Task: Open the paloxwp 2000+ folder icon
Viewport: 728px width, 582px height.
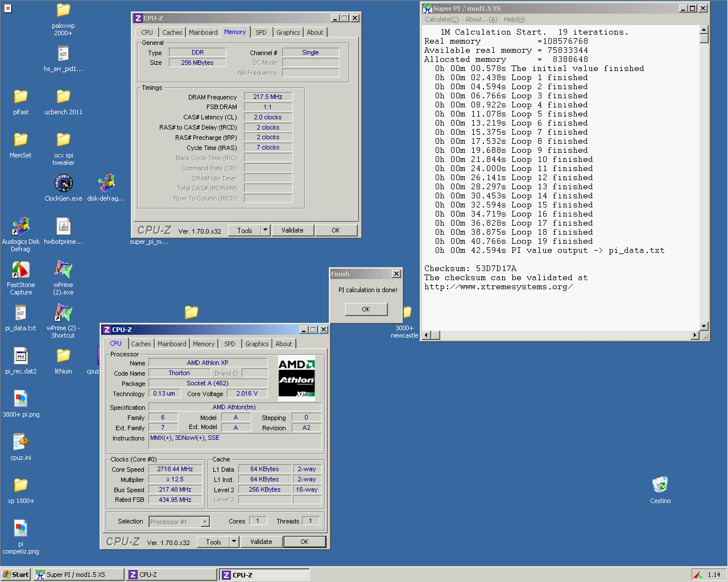Action: 63,11
